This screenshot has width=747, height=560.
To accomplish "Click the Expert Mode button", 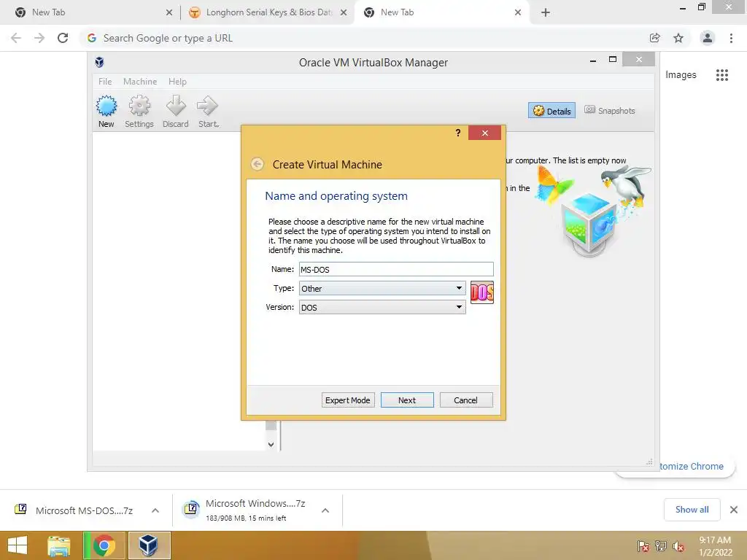I will pos(348,400).
